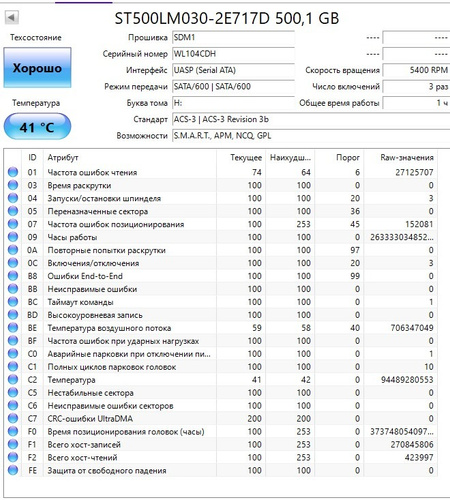
Task: Click the Стандарт field ACS-3 Revision 3b
Action: pyautogui.click(x=311, y=119)
